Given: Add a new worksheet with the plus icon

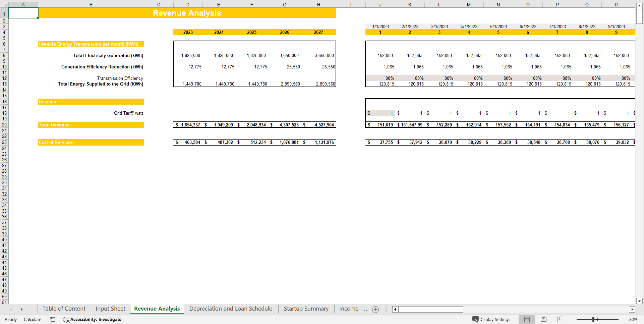Looking at the screenshot, I should [375, 309].
